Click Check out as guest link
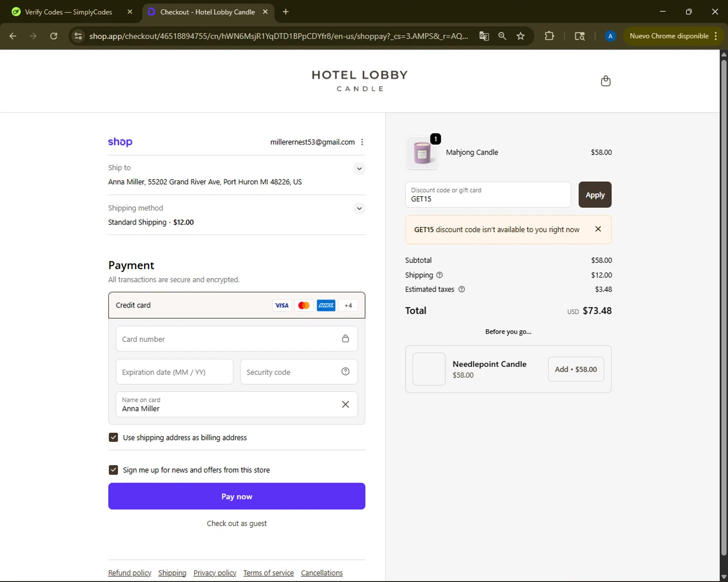 click(x=237, y=523)
